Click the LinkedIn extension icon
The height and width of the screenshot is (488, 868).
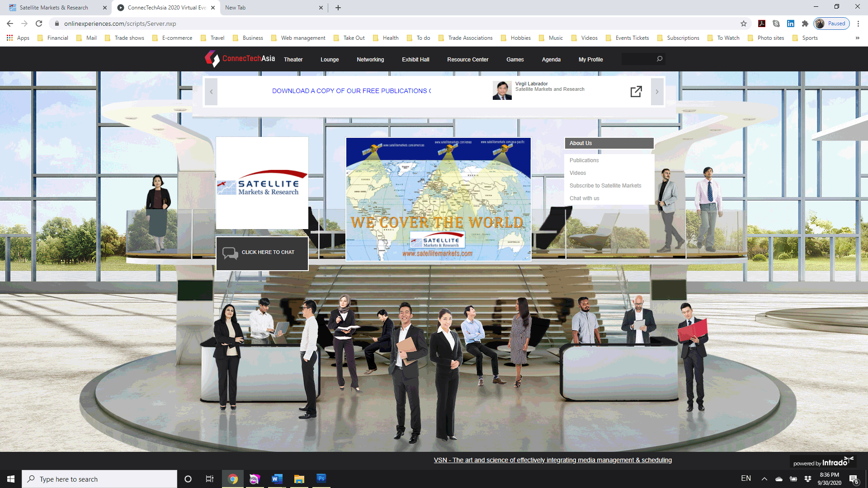tap(791, 23)
